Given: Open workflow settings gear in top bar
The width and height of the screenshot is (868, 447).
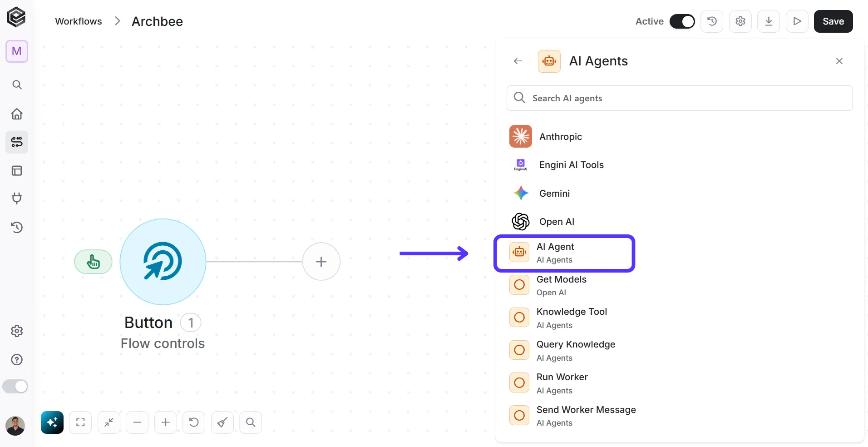Looking at the screenshot, I should tap(740, 21).
